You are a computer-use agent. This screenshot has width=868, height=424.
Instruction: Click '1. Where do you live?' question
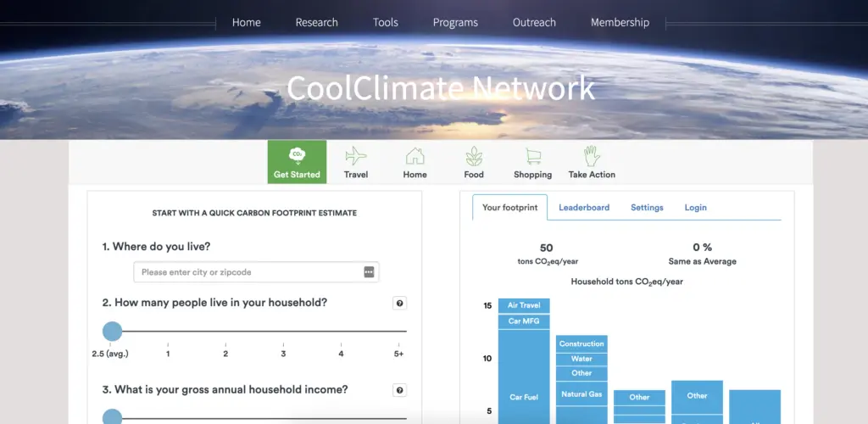coord(156,247)
